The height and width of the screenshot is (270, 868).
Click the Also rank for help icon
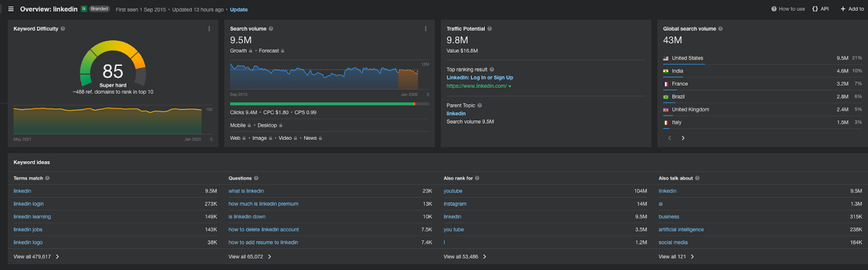coord(477,178)
